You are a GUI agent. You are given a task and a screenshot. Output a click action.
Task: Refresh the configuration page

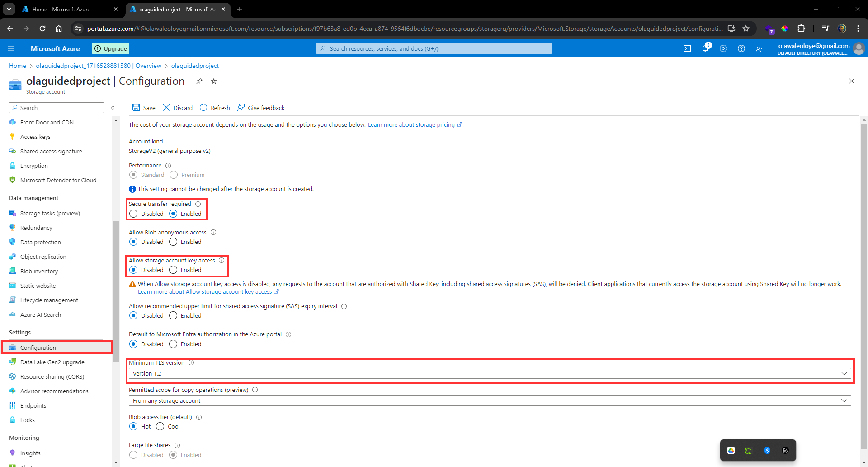(215, 108)
